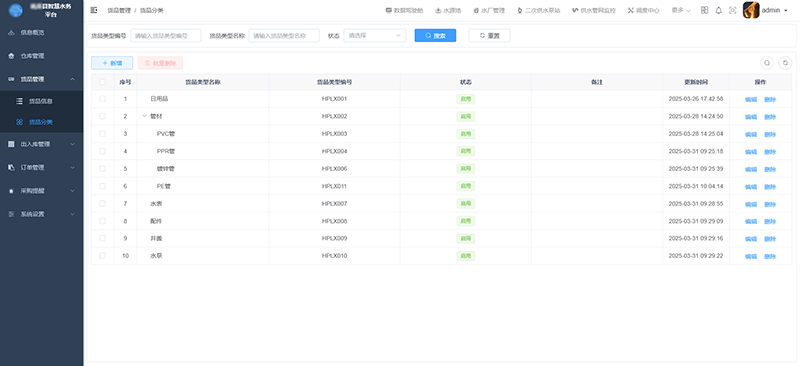Click the 水厂管理 icon in top navigation
This screenshot has width=800, height=366.
click(x=476, y=10)
